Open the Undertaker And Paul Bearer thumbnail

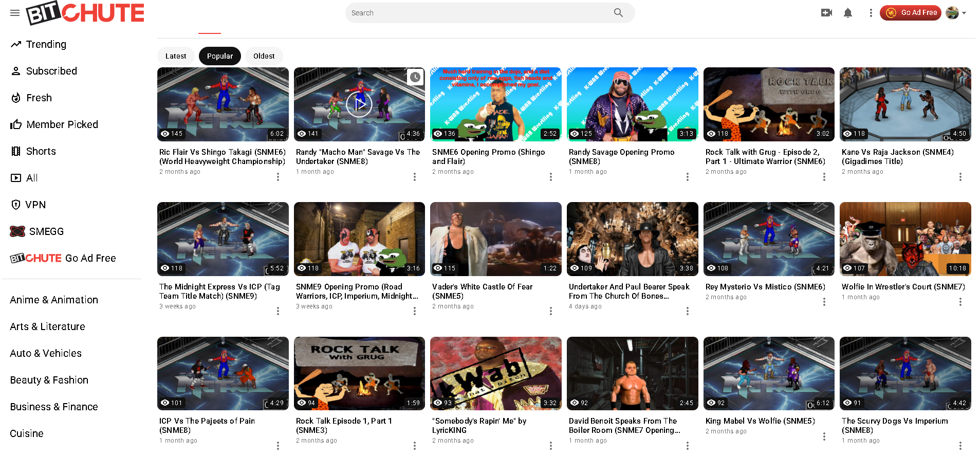coord(633,239)
